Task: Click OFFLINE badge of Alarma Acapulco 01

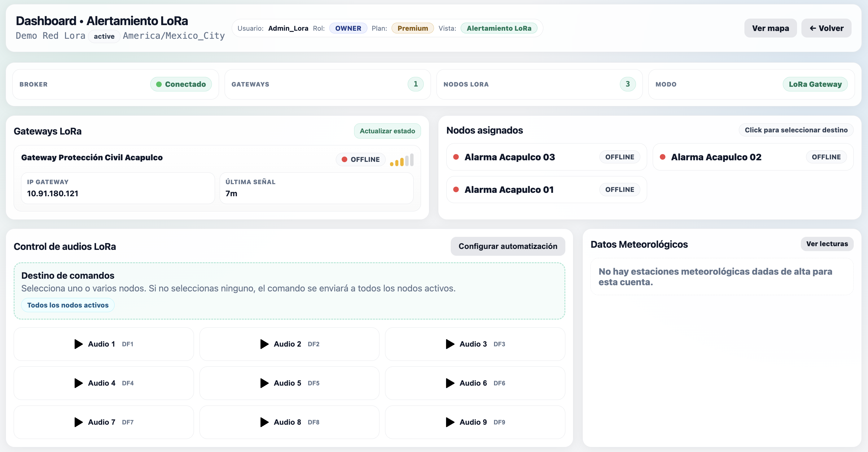Action: click(619, 190)
